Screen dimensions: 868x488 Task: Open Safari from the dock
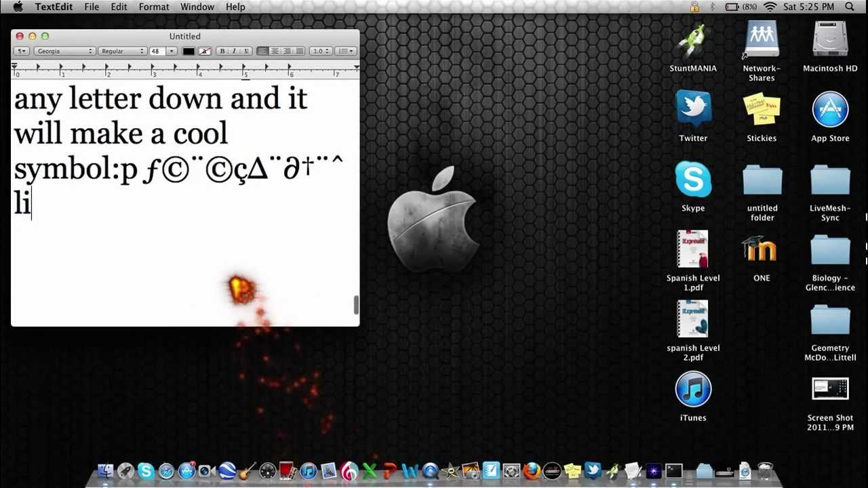tap(166, 470)
